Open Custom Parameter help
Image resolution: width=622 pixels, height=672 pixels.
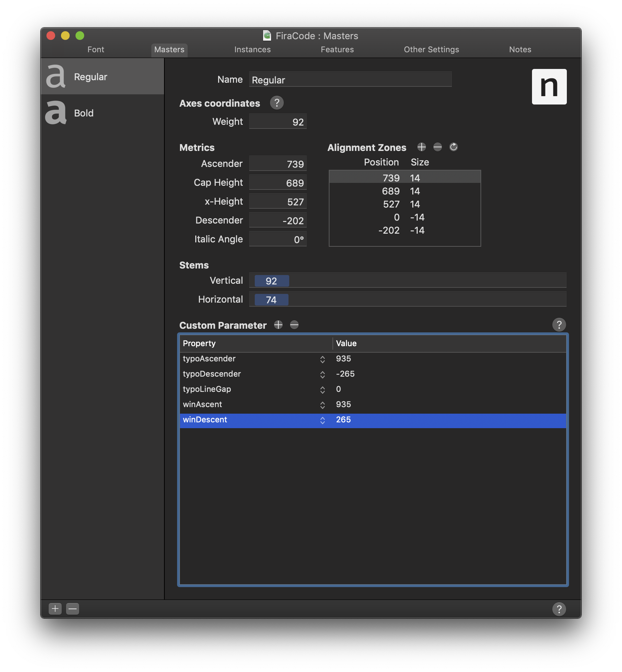pos(559,325)
